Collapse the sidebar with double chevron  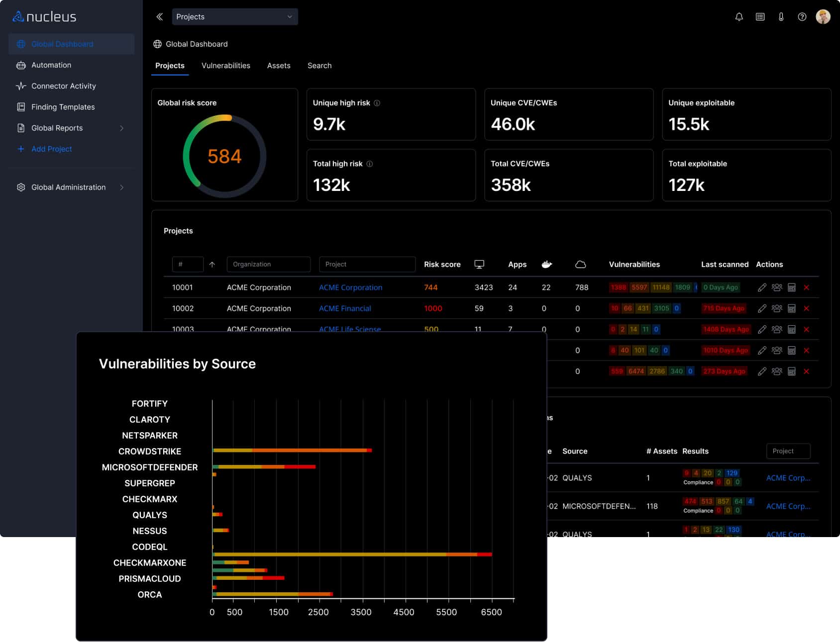[159, 17]
